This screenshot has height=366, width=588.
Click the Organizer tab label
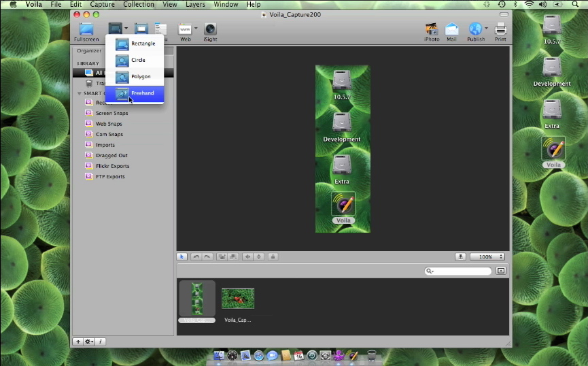click(x=89, y=50)
